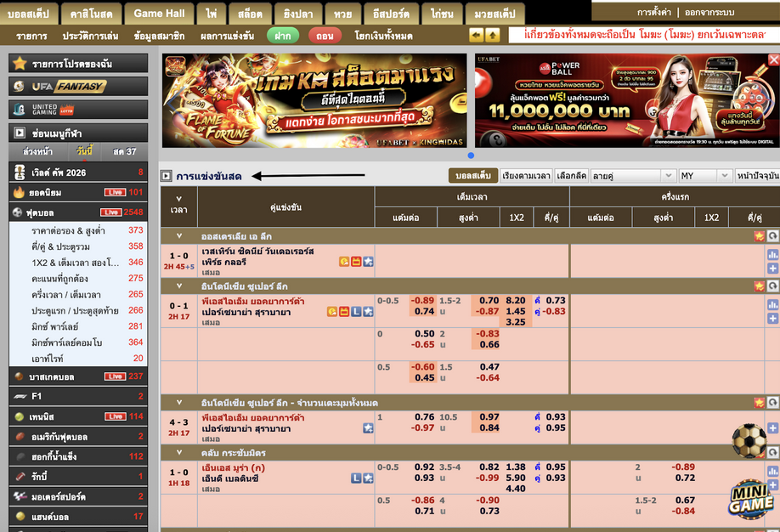
Task: Select the วันนี้ today filter tab
Action: [84, 151]
